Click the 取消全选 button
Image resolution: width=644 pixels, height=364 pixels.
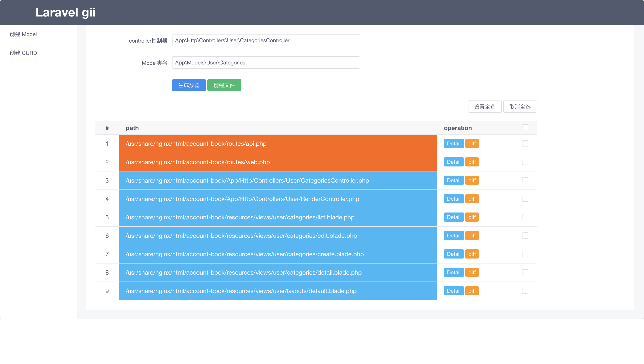pos(520,107)
